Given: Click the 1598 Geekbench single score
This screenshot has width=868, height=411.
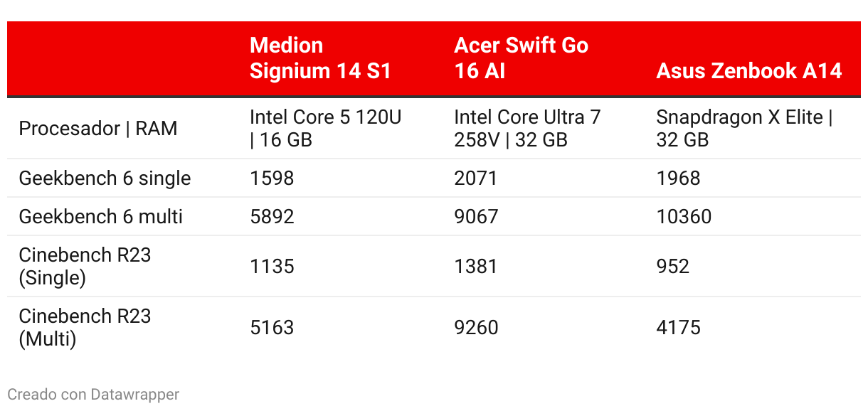Looking at the screenshot, I should [x=272, y=178].
